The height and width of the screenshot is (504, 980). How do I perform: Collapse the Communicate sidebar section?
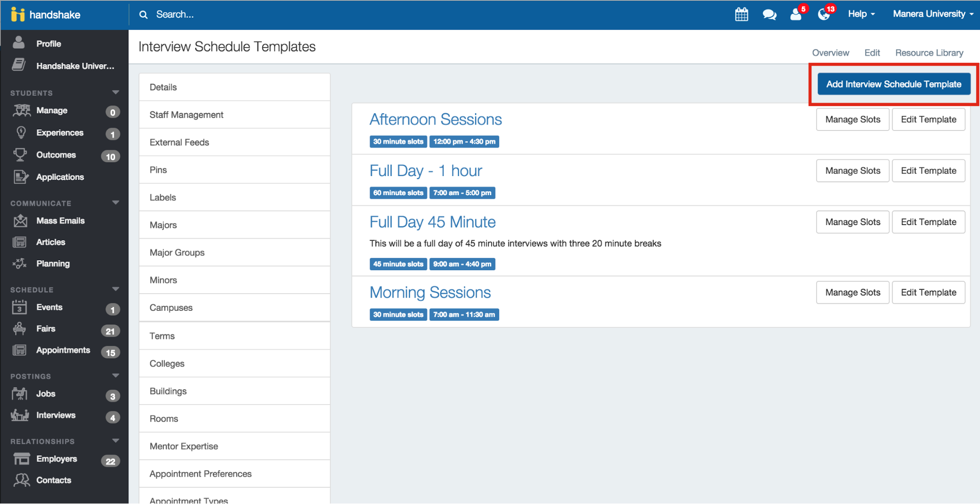tap(116, 203)
